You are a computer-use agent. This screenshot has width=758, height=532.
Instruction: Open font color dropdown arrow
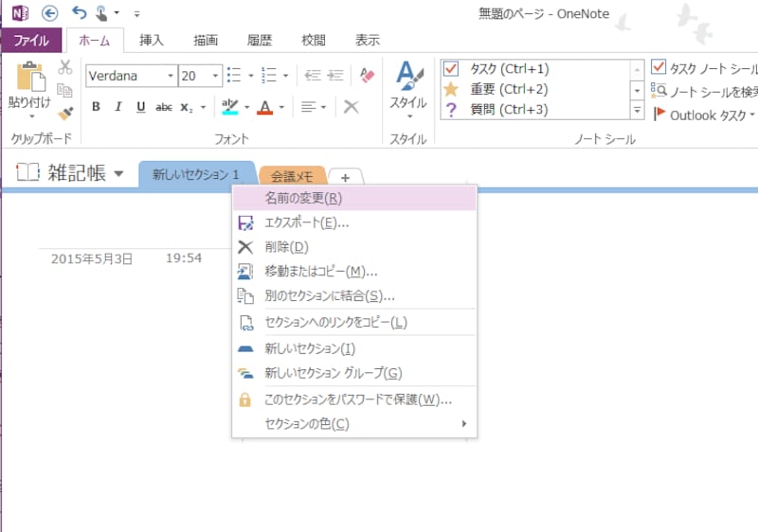coord(281,107)
